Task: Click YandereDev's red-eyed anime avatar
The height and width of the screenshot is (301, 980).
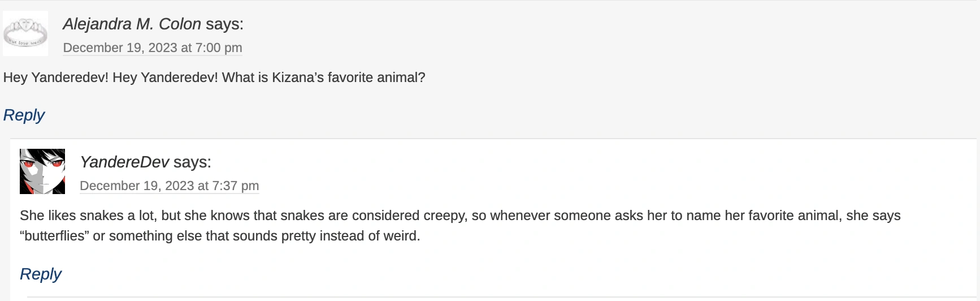Action: coord(42,171)
